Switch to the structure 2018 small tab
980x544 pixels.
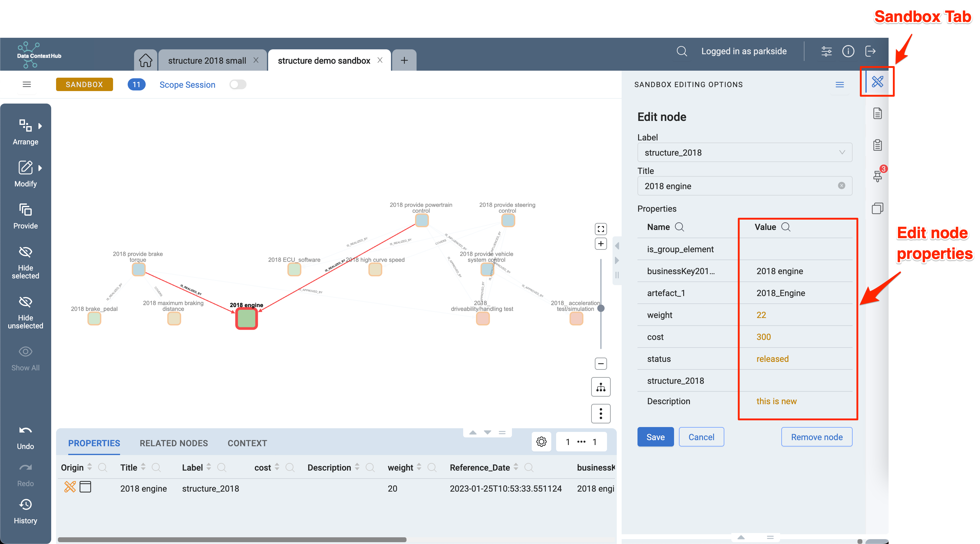pos(207,60)
